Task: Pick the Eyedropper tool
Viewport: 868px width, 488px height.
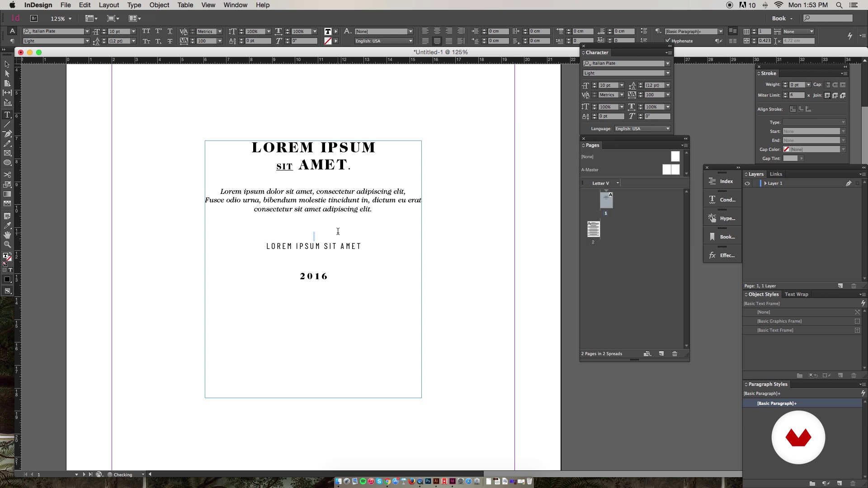Action: (7, 225)
